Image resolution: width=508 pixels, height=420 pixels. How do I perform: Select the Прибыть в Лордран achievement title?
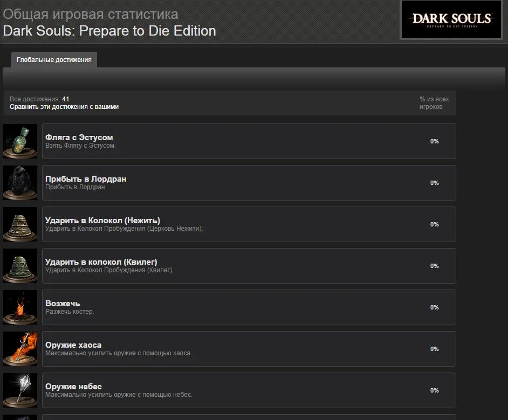[86, 179]
